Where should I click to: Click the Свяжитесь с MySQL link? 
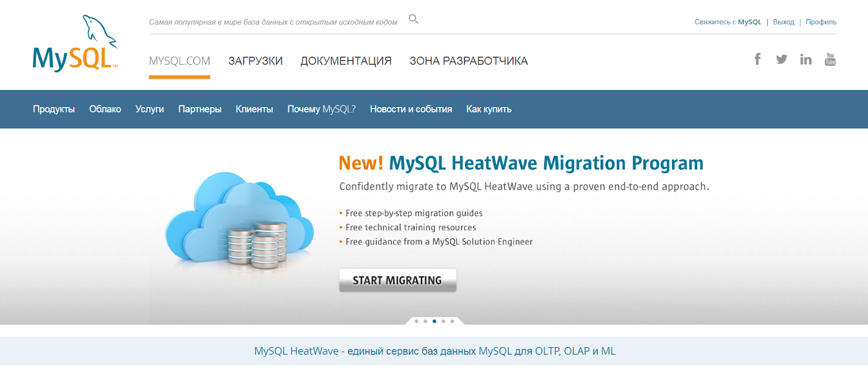point(727,22)
